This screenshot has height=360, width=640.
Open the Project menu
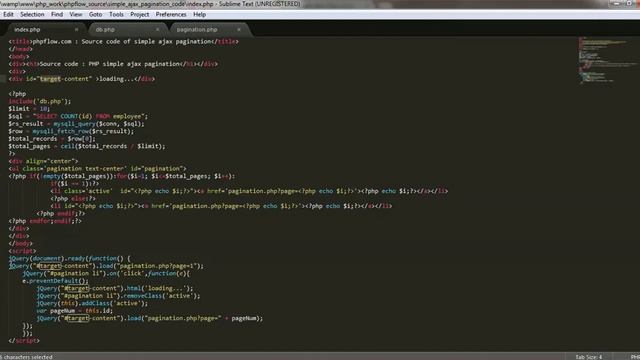click(x=140, y=14)
